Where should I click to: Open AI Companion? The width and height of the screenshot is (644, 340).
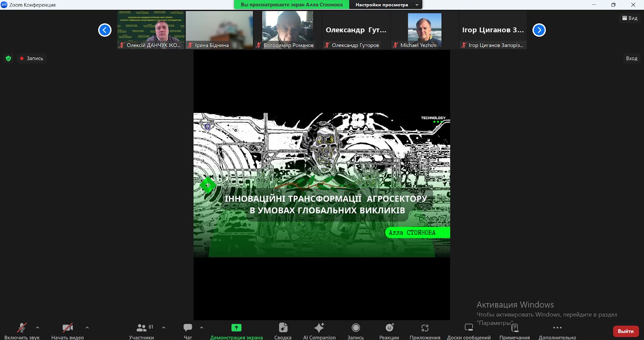319,331
